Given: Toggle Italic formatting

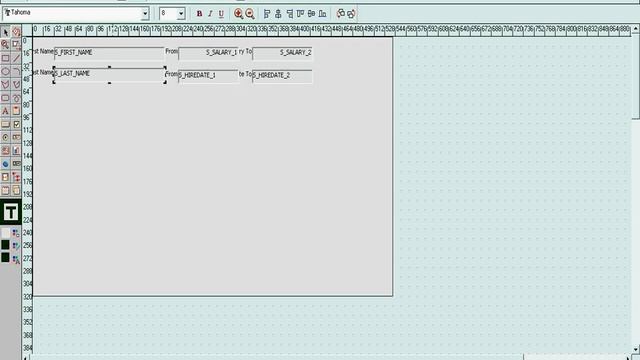Looking at the screenshot, I should (210, 14).
